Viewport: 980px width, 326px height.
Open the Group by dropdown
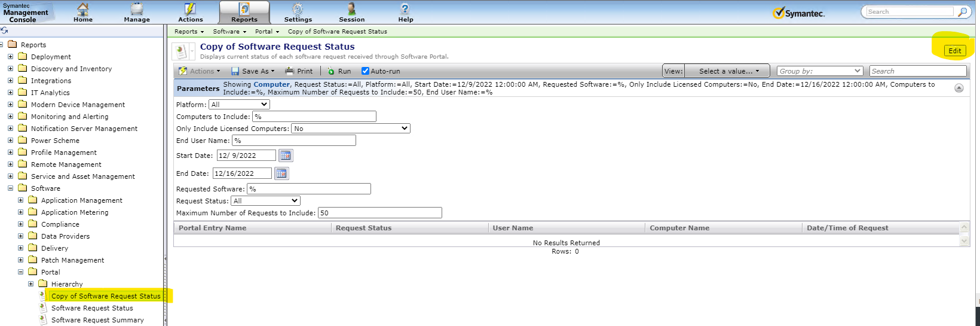pyautogui.click(x=820, y=71)
